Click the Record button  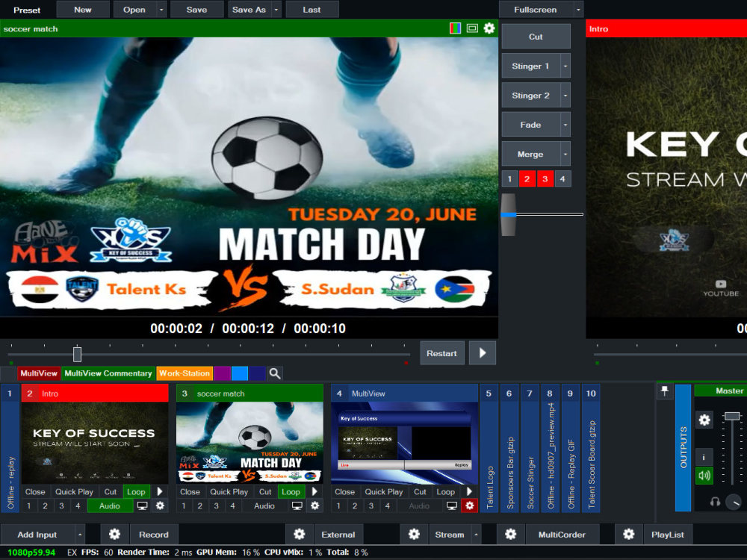(x=153, y=535)
